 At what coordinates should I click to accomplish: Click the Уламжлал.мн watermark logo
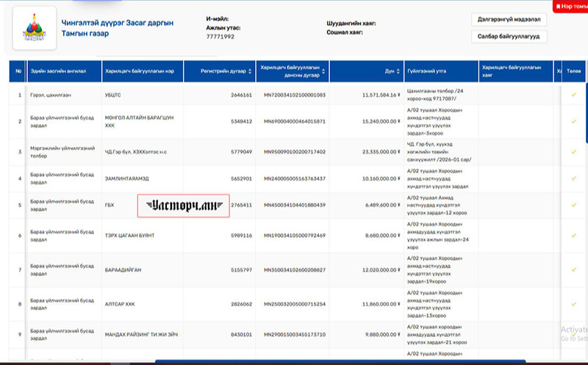[x=184, y=205]
